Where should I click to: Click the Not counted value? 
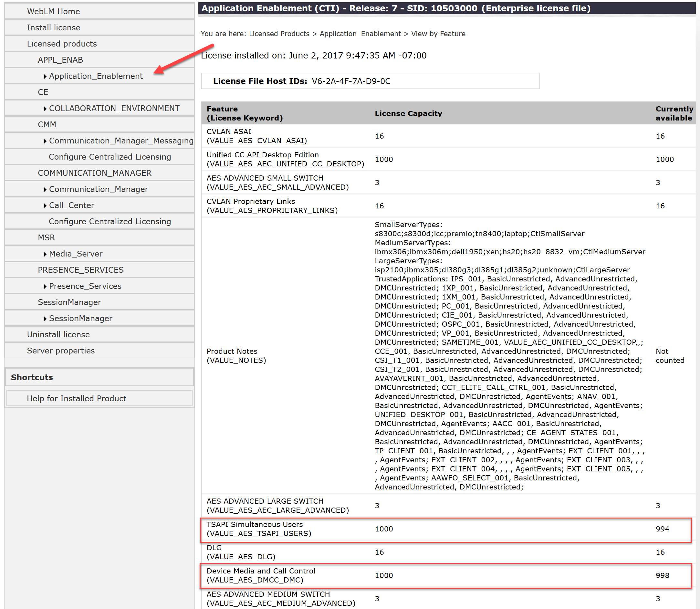click(670, 355)
